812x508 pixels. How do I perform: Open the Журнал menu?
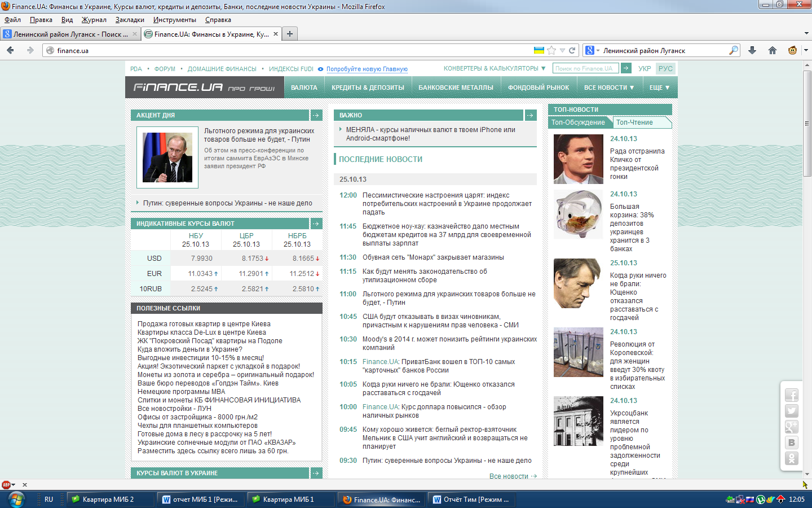click(x=94, y=20)
